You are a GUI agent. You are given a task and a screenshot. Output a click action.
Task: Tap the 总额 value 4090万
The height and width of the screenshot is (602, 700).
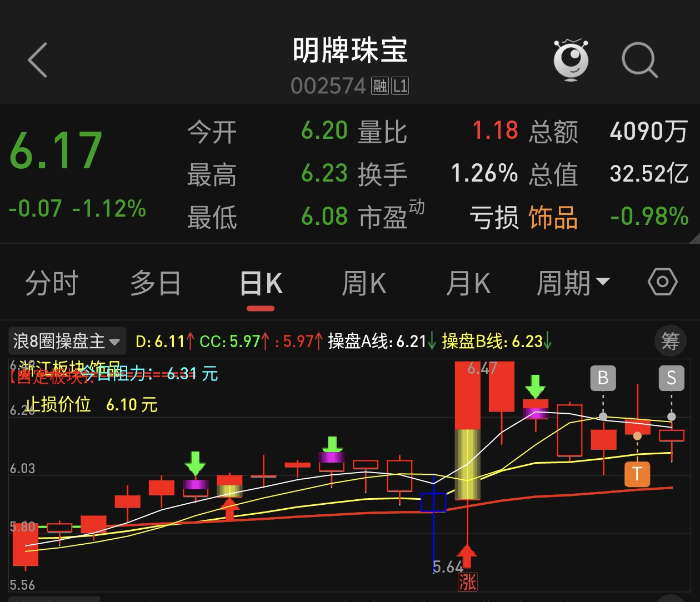649,132
